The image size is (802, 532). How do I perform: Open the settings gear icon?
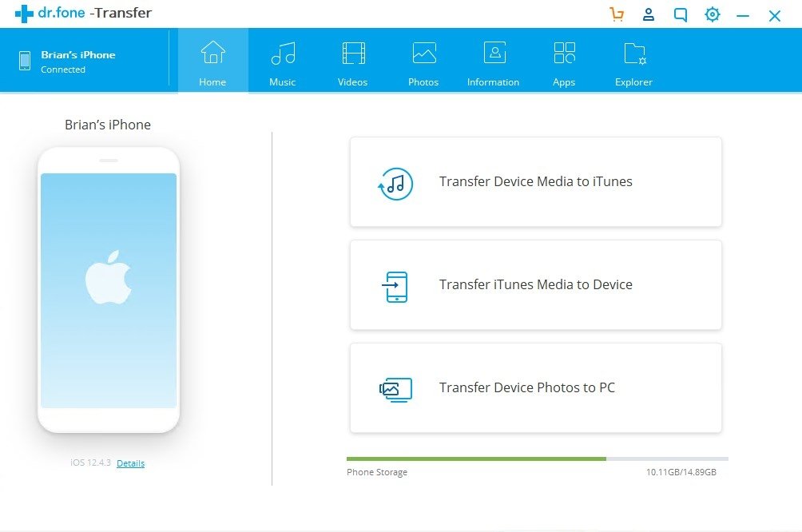tap(712, 14)
